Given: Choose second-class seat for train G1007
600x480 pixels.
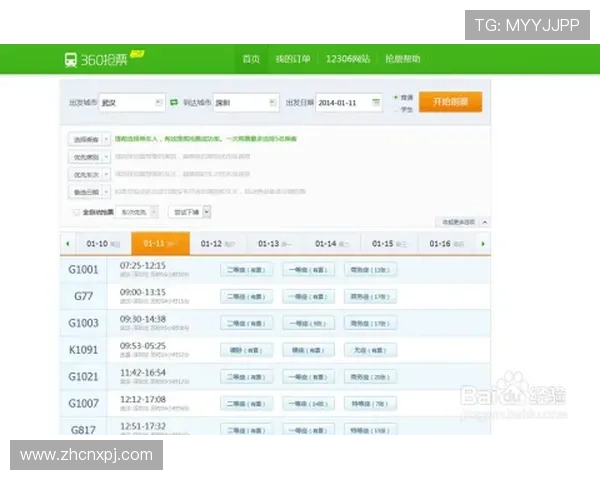Looking at the screenshot, I should pyautogui.click(x=246, y=403).
